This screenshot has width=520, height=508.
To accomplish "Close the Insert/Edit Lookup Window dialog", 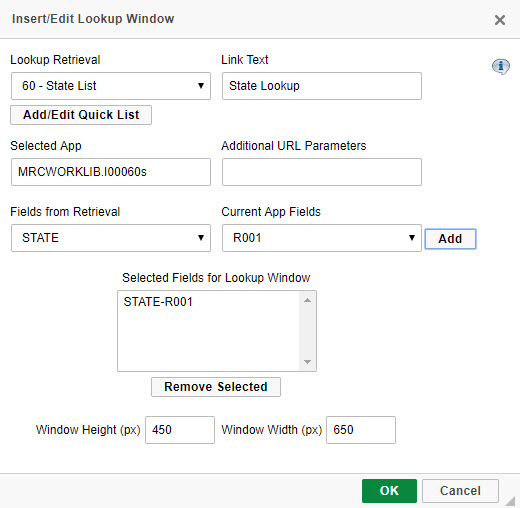I will tap(500, 20).
